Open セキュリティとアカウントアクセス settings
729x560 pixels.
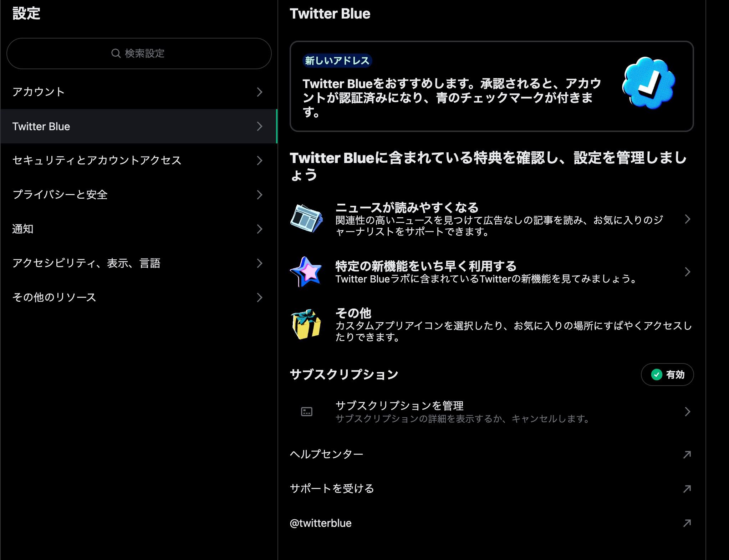point(139,161)
